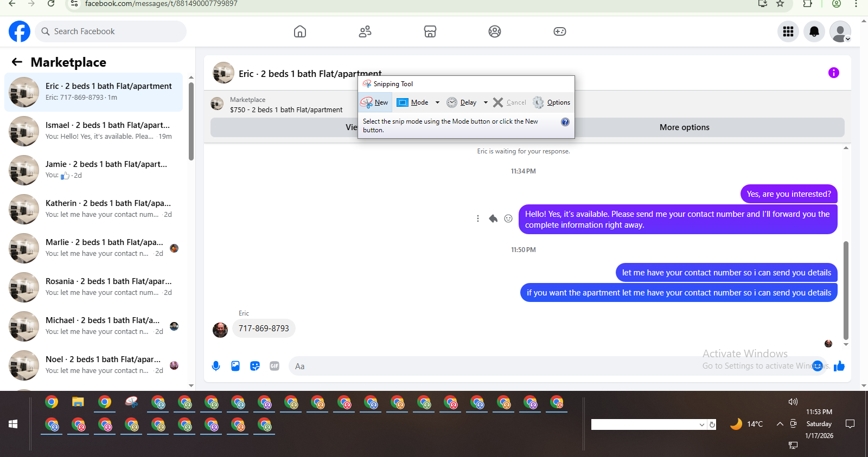Open Michael's conversation
Screen dimensions: 868x457
[x=93, y=326]
